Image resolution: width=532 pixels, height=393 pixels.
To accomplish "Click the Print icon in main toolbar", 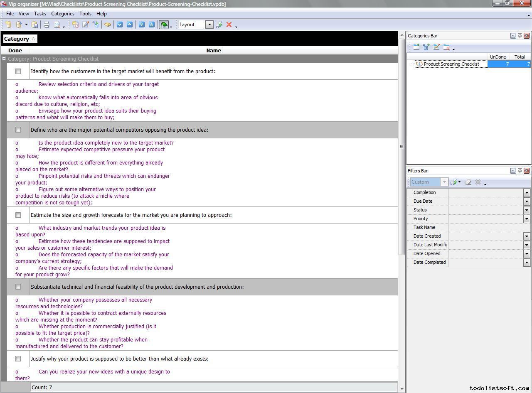I will coord(47,25).
